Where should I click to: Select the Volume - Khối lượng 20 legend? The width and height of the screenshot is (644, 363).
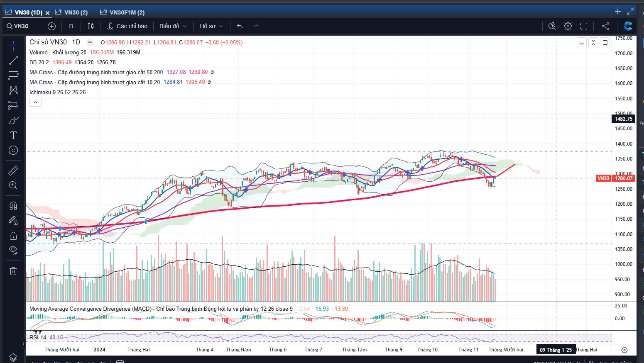tap(58, 52)
